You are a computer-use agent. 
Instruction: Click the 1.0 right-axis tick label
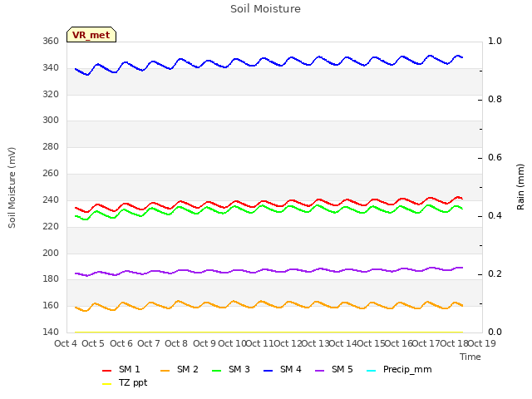point(495,41)
